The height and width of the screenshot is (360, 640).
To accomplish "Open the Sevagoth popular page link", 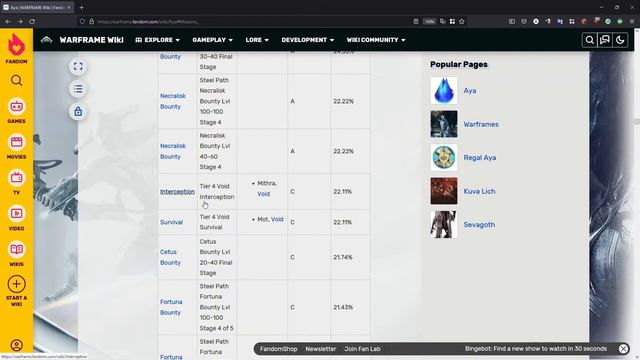I will pyautogui.click(x=479, y=224).
